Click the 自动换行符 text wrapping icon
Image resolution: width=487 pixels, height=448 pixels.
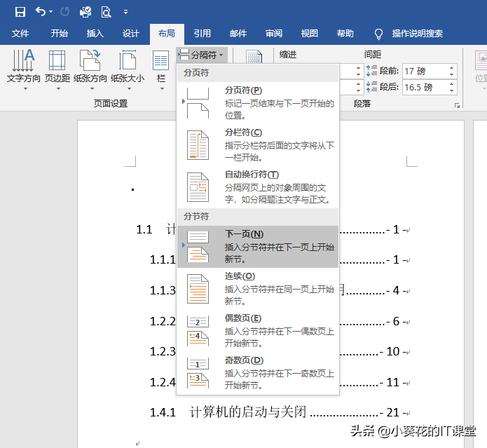(x=198, y=187)
